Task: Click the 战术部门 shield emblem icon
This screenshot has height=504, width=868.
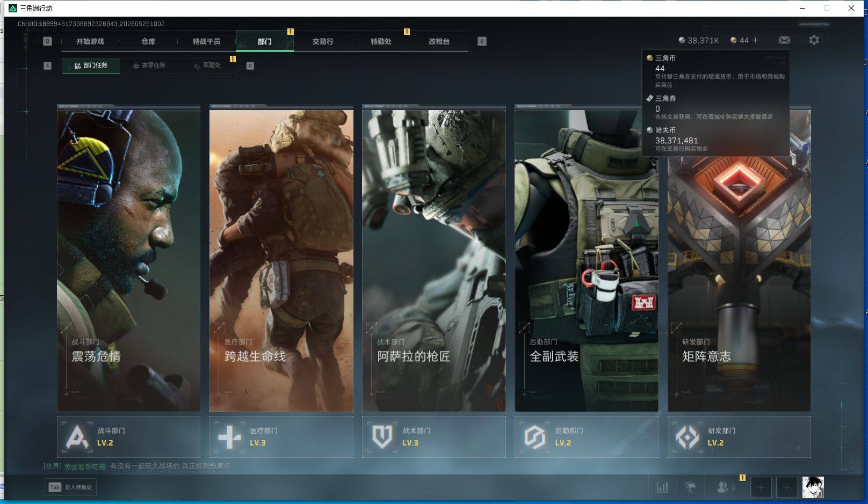Action: [x=382, y=437]
